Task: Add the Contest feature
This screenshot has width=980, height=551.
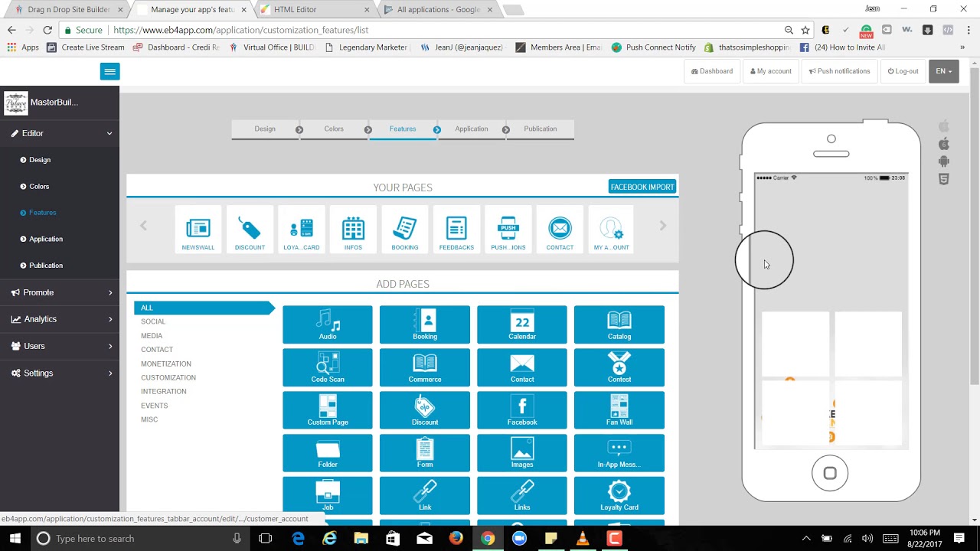Action: click(x=619, y=367)
